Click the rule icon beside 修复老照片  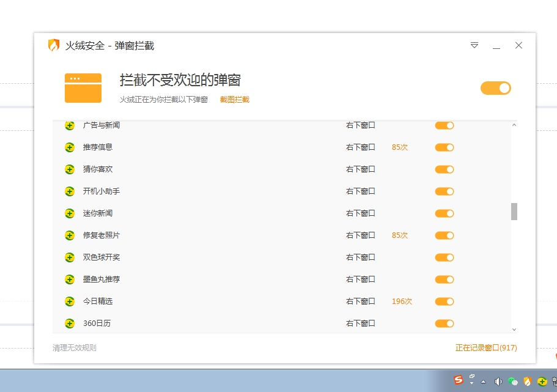[69, 235]
